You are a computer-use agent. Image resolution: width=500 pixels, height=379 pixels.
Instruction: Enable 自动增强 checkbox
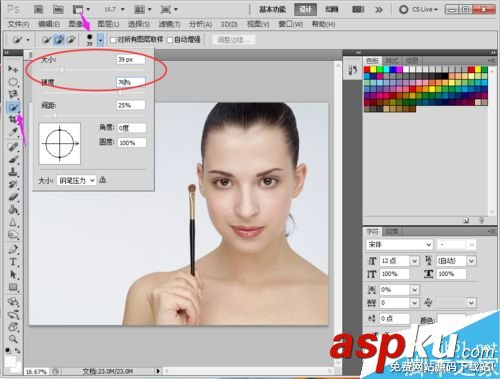tap(170, 40)
